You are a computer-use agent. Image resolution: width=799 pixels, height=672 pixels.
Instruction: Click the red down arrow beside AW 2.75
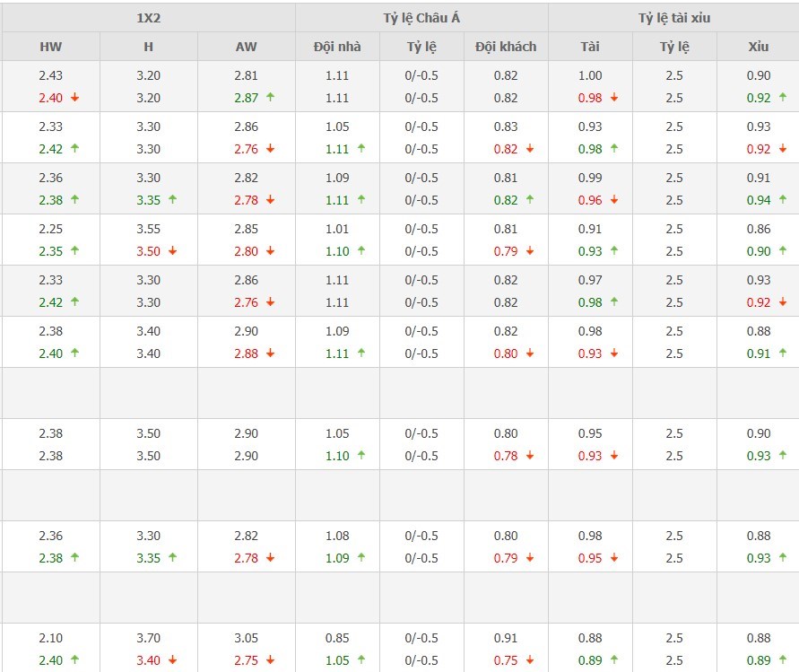(270, 660)
